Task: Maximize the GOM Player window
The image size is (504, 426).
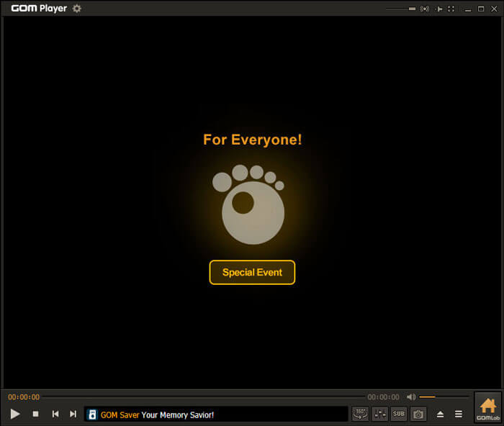Action: tap(481, 9)
